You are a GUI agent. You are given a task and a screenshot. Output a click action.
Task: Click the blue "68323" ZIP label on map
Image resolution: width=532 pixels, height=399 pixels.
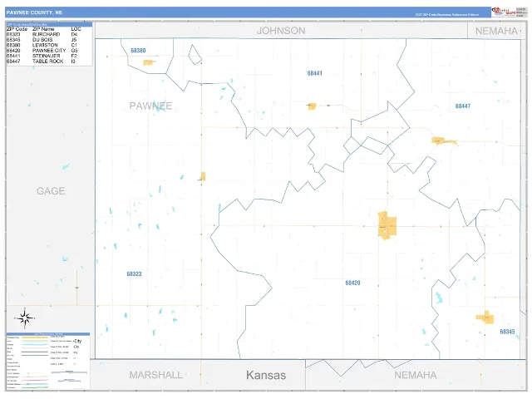[x=134, y=273]
